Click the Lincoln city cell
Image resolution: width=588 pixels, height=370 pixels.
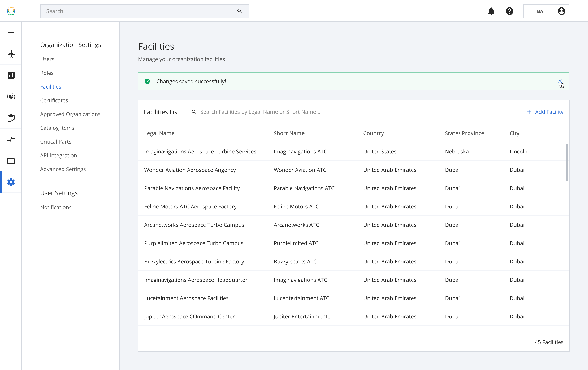point(518,151)
